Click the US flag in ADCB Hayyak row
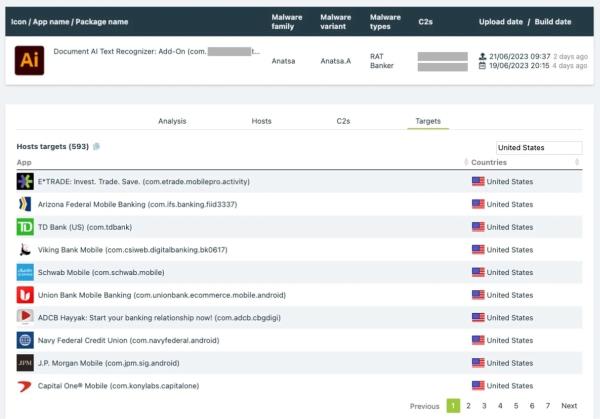 [x=478, y=318]
